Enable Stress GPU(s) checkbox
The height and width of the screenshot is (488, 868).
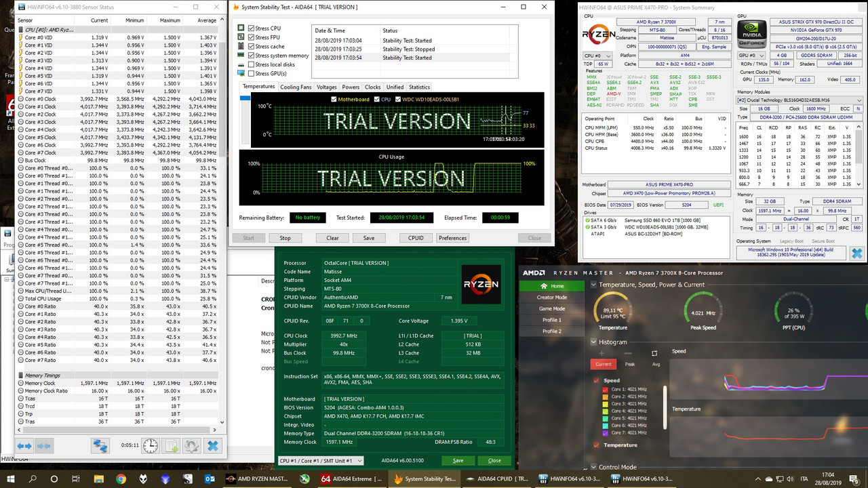(x=252, y=73)
